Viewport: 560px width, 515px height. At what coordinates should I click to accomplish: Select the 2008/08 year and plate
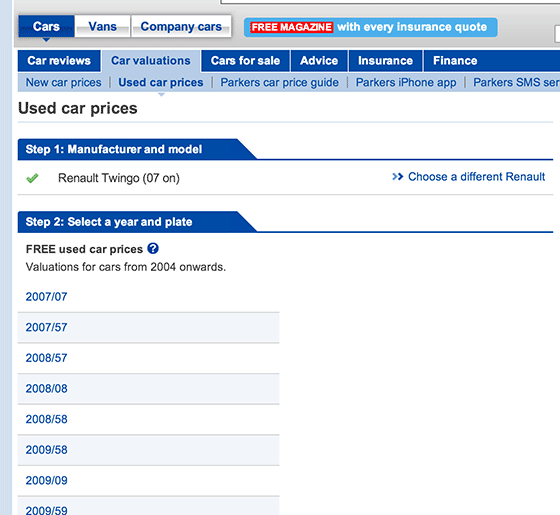click(46, 389)
